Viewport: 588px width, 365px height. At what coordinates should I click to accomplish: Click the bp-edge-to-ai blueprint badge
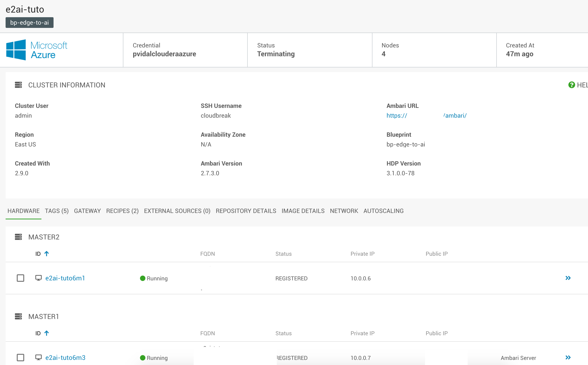29,23
